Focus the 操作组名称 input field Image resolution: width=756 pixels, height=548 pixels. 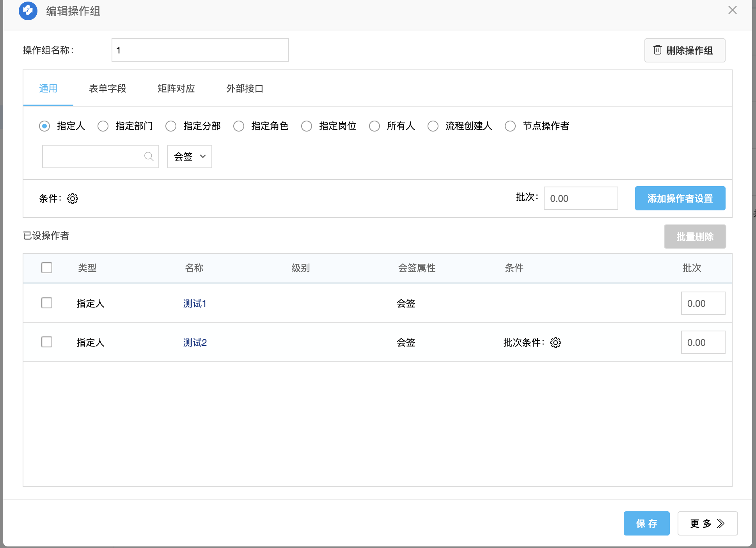pyautogui.click(x=200, y=50)
